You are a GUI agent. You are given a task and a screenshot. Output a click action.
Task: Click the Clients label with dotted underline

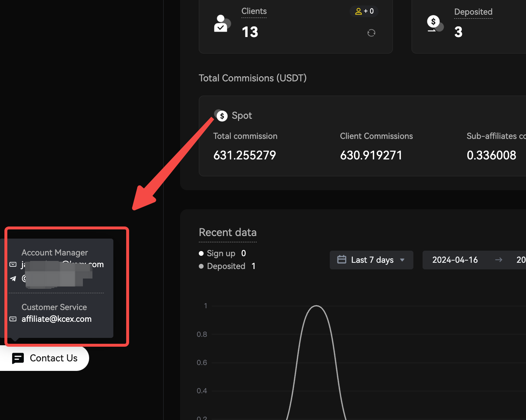254,11
